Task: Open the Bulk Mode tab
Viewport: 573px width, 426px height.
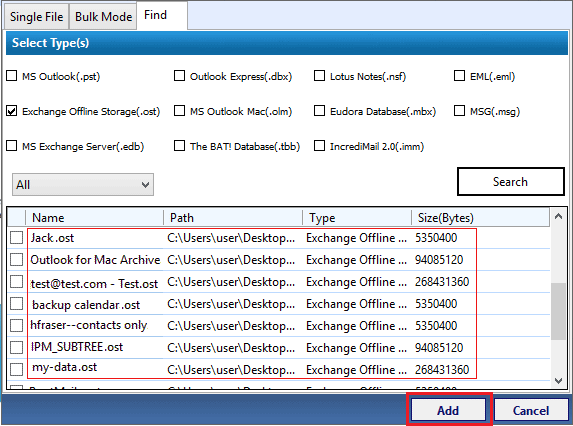Action: 103,17
